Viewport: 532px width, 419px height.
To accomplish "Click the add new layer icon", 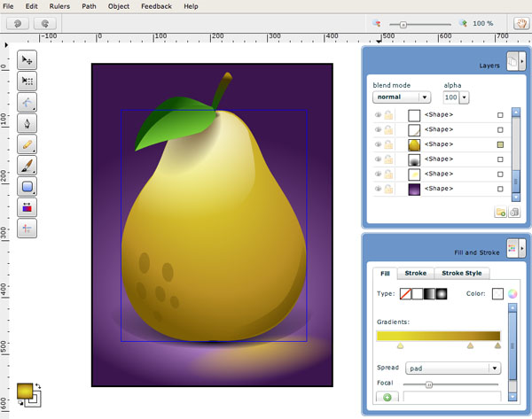I will 500,213.
